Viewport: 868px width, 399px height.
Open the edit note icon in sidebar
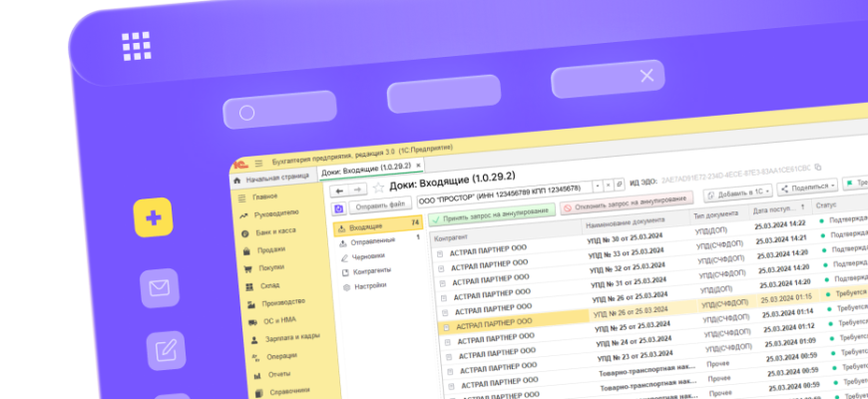166,350
